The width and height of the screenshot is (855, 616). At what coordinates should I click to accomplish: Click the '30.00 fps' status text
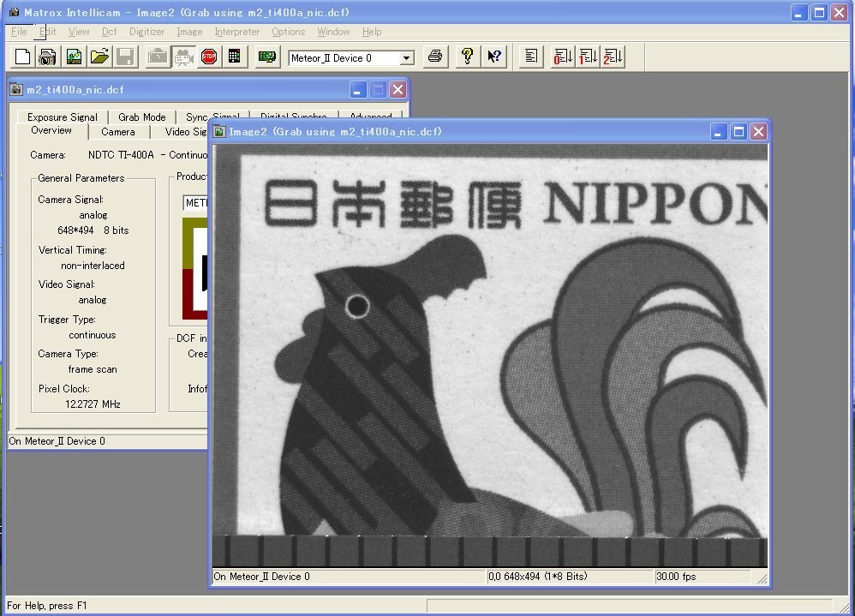click(676, 577)
